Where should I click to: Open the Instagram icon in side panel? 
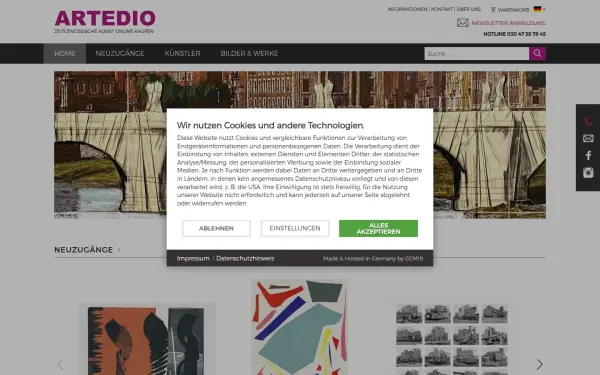click(x=588, y=172)
